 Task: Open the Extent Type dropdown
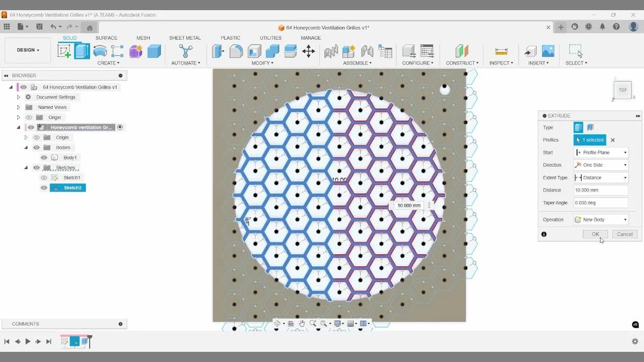click(601, 178)
